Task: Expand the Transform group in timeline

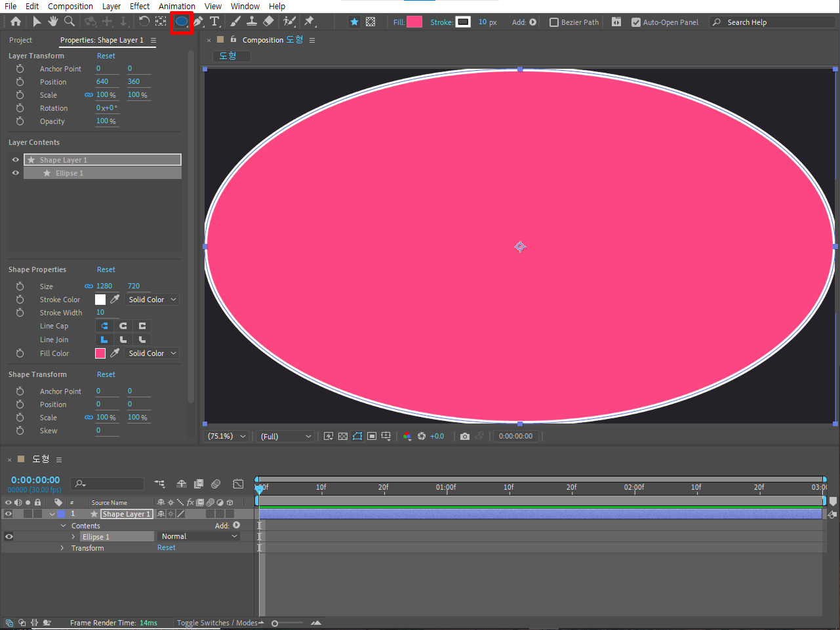Action: [62, 548]
